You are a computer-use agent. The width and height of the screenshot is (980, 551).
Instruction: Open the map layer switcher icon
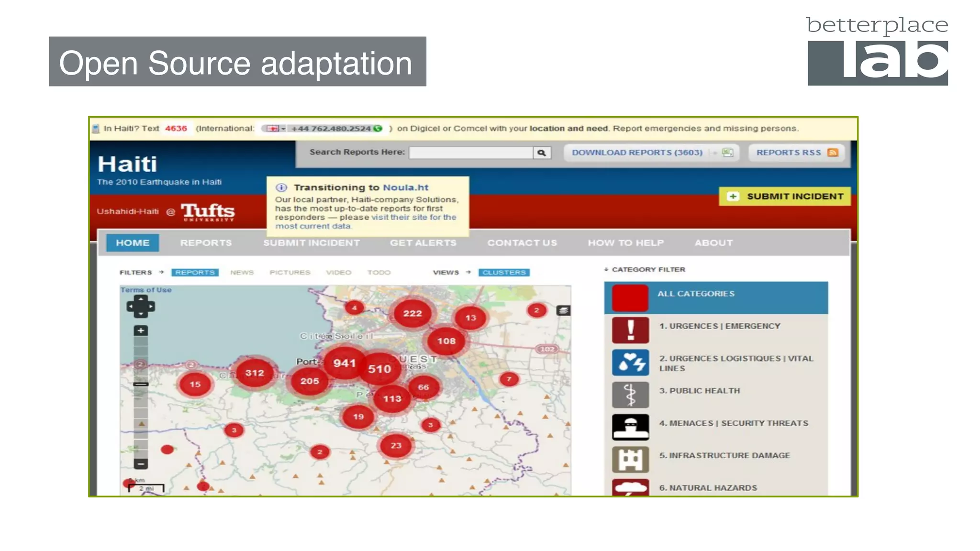pyautogui.click(x=563, y=311)
